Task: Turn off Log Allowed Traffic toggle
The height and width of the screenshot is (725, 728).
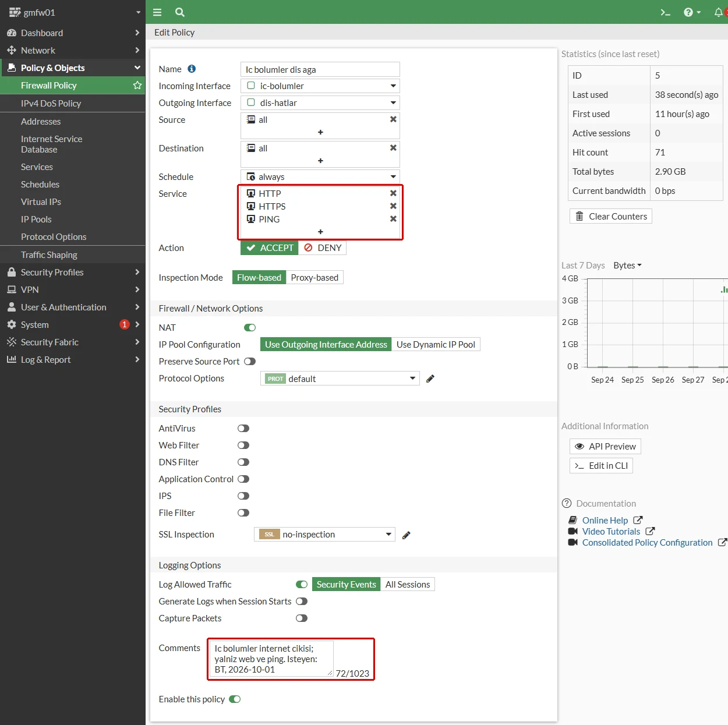Action: pos(302,585)
